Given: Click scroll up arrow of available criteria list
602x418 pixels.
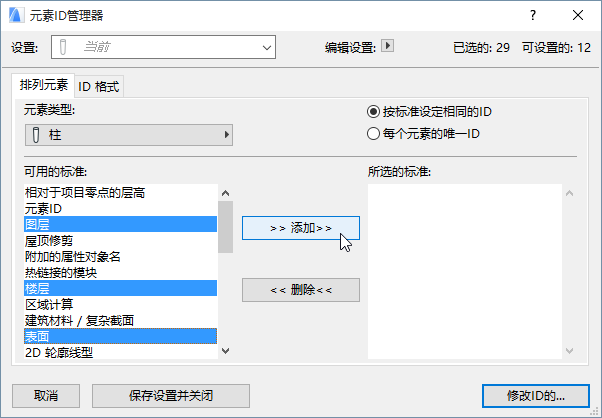Looking at the screenshot, I should click(x=225, y=193).
